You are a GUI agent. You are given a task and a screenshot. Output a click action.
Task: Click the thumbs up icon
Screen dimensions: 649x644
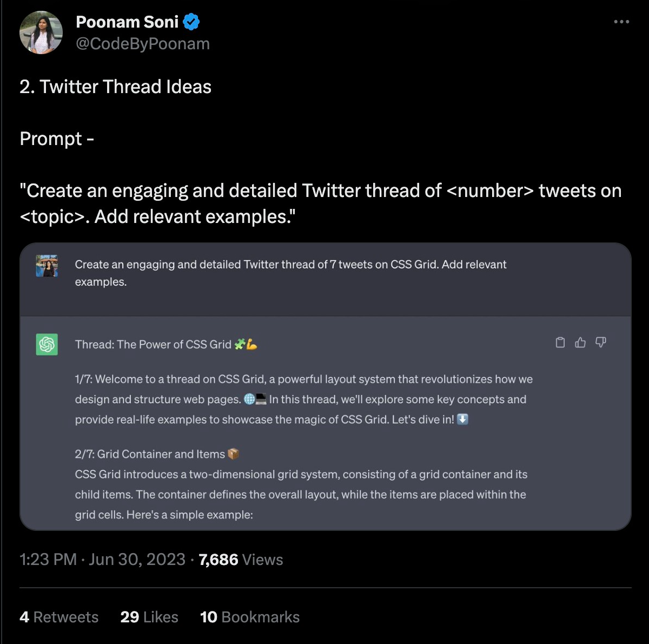[580, 343]
